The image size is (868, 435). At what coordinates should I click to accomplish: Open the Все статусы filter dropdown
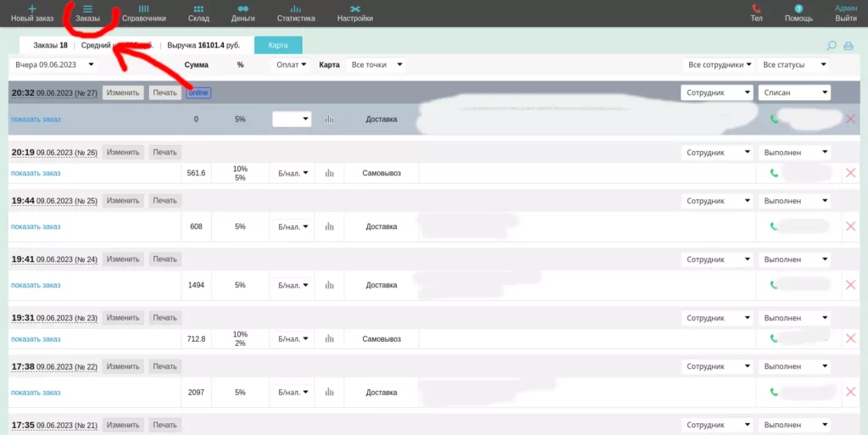tap(794, 64)
